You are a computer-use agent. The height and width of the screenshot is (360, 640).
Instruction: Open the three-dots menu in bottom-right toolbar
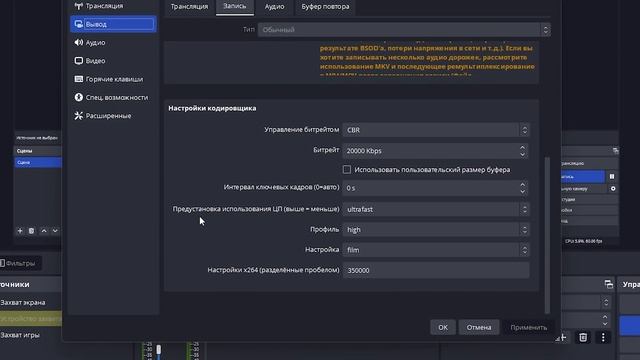pos(603,337)
